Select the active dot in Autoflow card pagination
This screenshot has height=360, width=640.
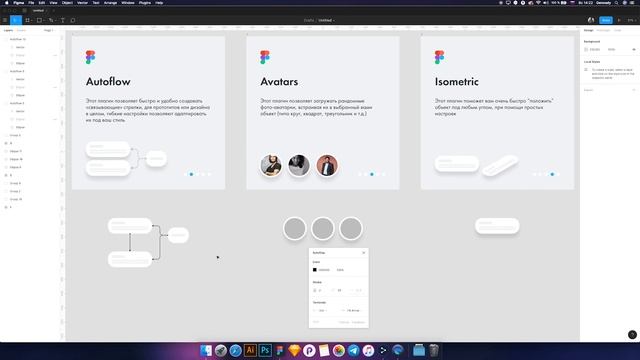click(x=191, y=174)
